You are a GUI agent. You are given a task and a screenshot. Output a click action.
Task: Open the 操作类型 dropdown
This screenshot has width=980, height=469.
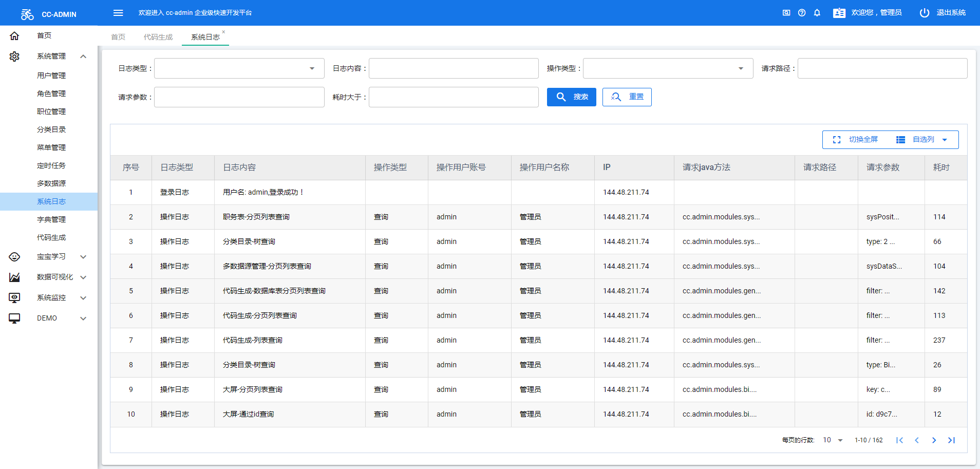(x=668, y=68)
